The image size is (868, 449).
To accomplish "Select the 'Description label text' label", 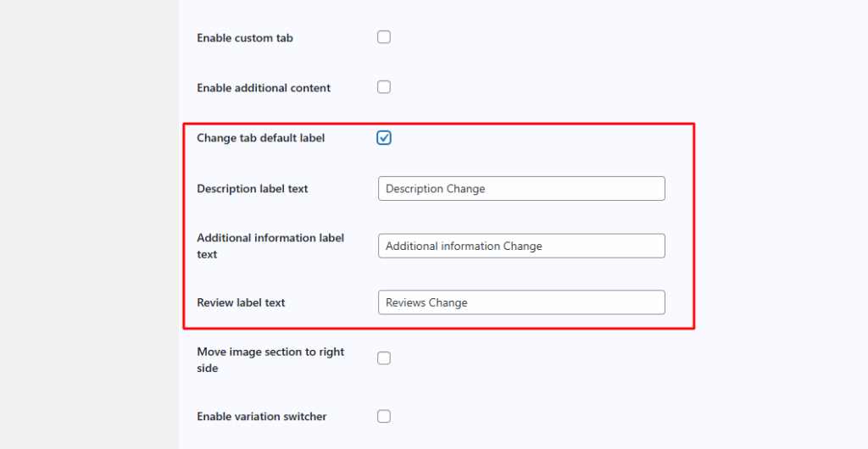I will click(253, 189).
